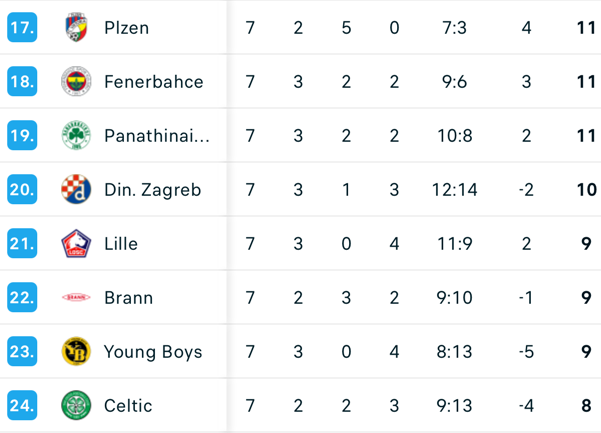Screen dimensions: 601x433
Task: Click the Celtic team name
Action: 128,406
